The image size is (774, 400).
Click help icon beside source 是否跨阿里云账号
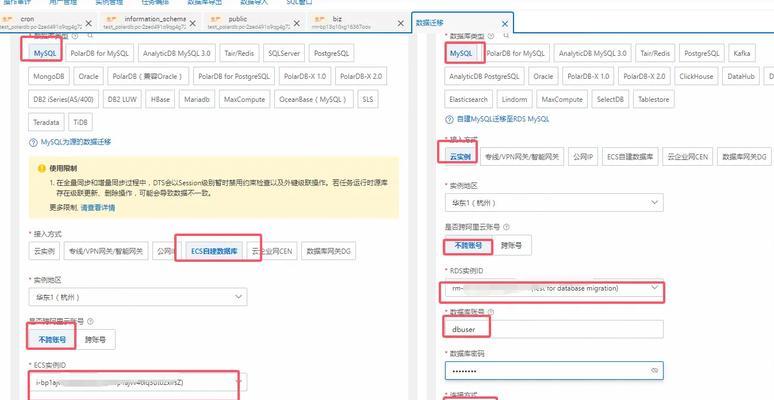90,321
